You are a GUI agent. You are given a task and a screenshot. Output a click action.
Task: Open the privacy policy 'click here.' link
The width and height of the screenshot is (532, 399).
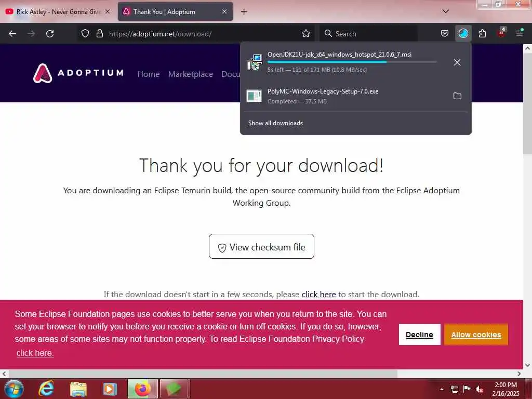35,353
